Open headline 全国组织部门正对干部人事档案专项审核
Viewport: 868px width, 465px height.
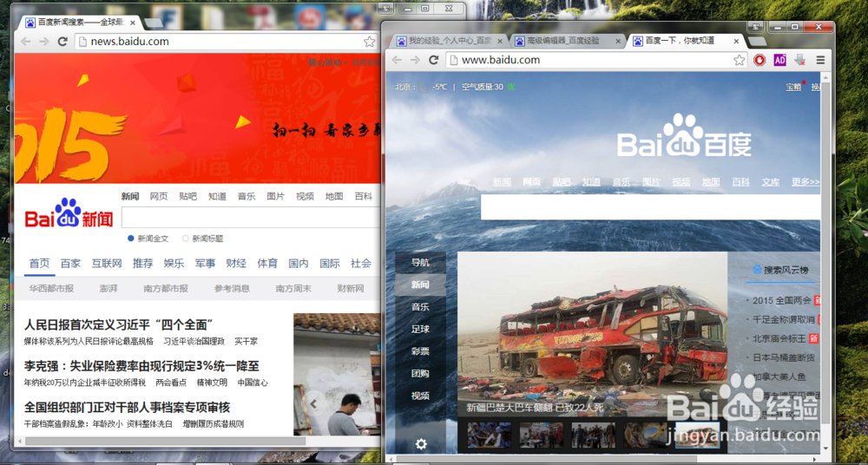(127, 408)
